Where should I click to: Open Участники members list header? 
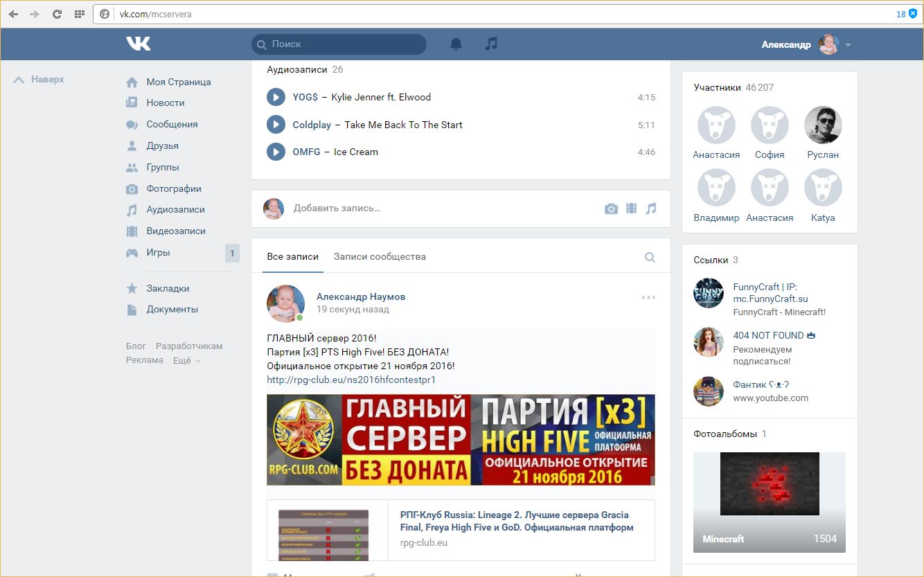[x=734, y=87]
